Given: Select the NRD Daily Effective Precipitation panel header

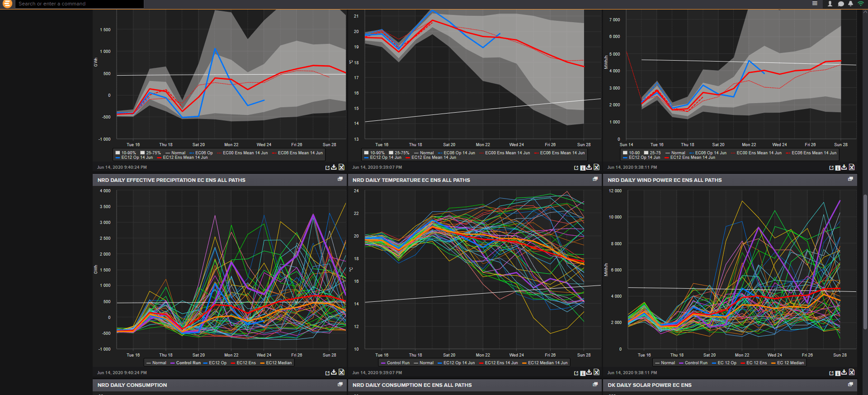Looking at the screenshot, I should click(171, 180).
